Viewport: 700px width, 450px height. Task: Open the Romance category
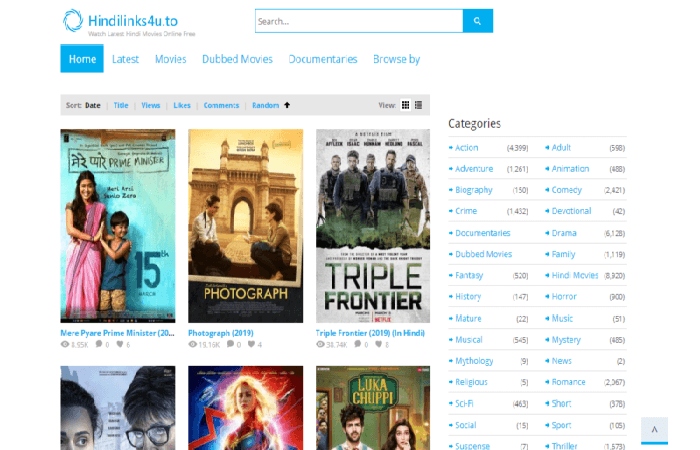coord(569,382)
